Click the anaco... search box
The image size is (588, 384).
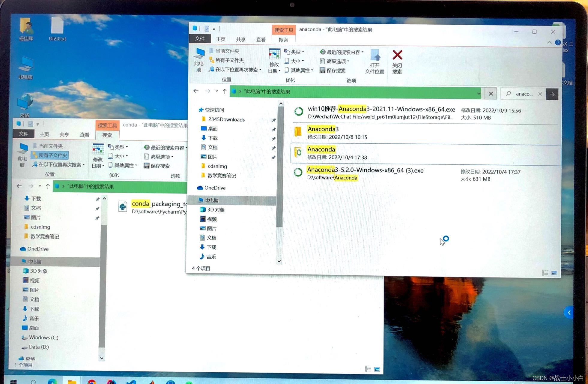tap(524, 94)
